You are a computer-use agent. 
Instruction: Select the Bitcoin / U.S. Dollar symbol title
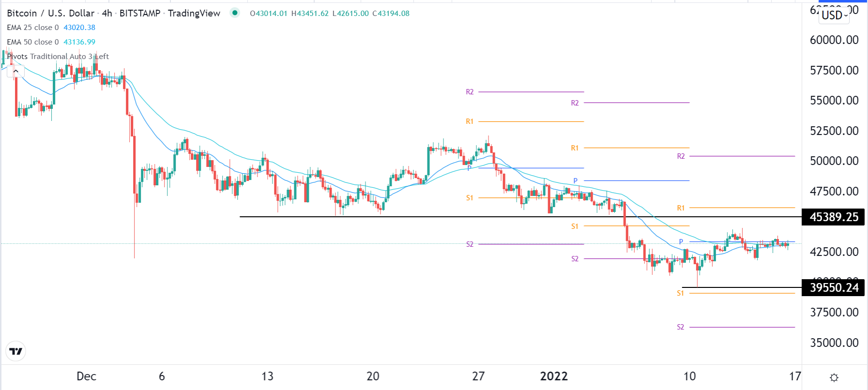[x=50, y=13]
